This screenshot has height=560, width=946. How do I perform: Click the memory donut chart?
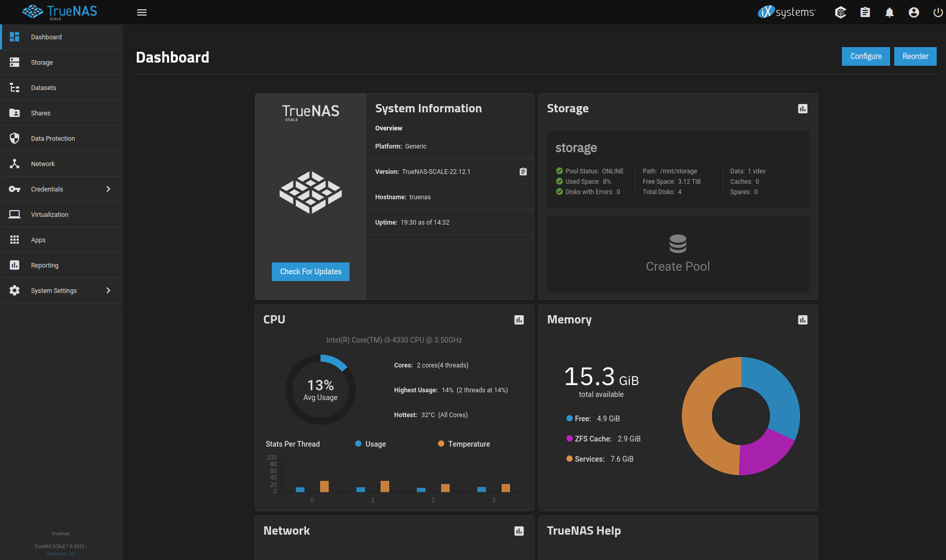[x=741, y=416]
